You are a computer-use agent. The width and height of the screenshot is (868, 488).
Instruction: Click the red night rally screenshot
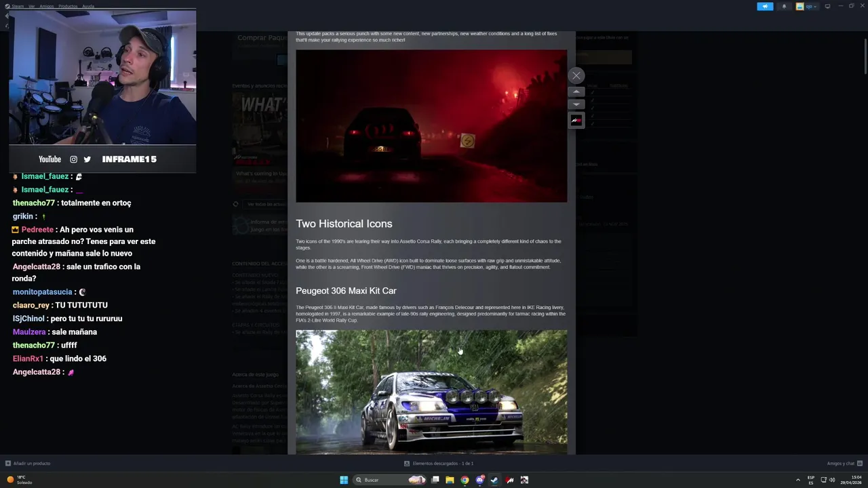431,126
